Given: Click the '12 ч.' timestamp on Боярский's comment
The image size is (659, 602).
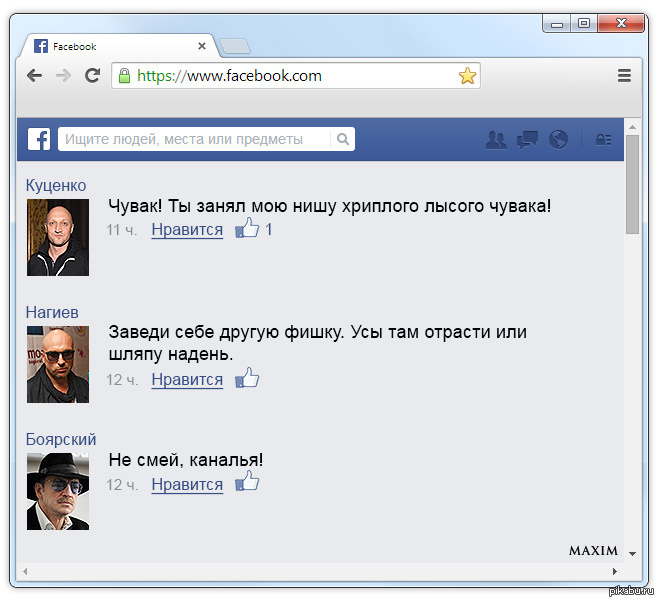Looking at the screenshot, I should [x=122, y=485].
